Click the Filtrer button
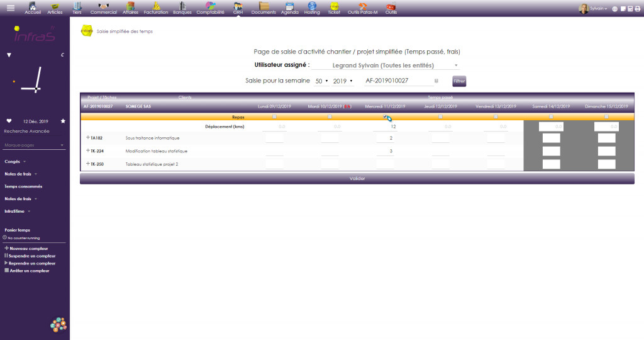Viewport: 644px width, 340px height. point(459,81)
